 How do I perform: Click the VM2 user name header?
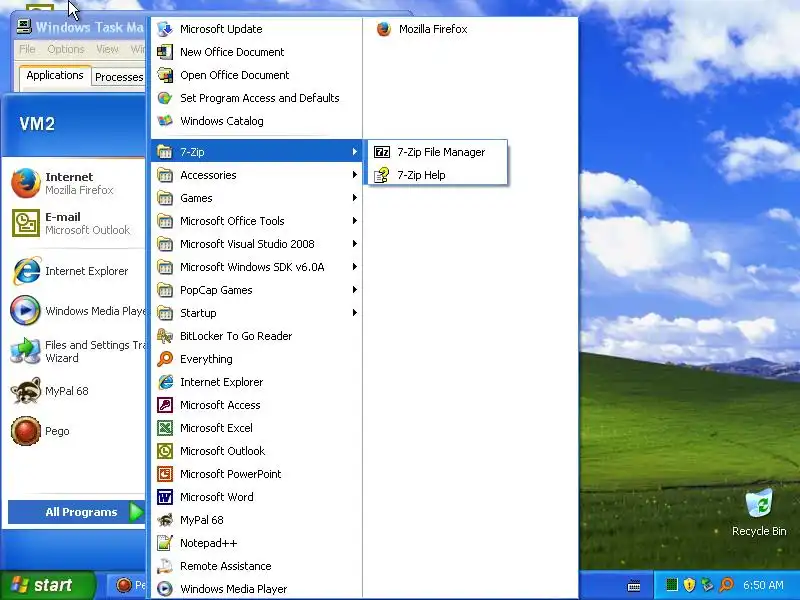(37, 124)
